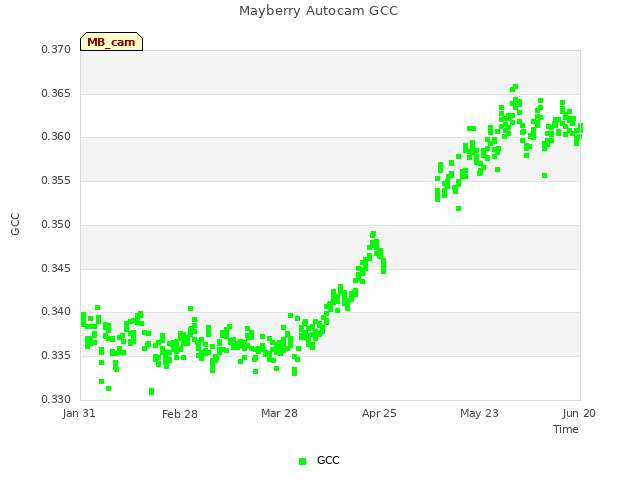Image resolution: width=640 pixels, height=480 pixels.
Task: Click the green GCC legend swatch
Action: click(302, 461)
